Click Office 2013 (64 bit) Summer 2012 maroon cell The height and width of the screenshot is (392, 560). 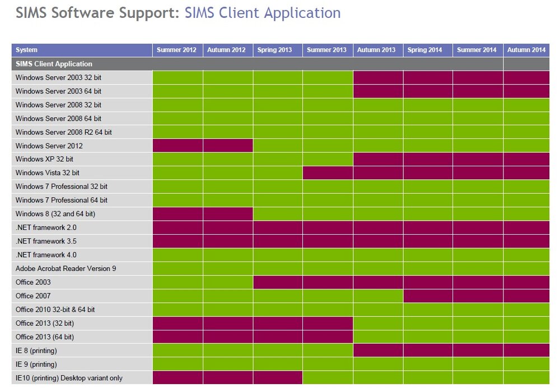[178, 337]
